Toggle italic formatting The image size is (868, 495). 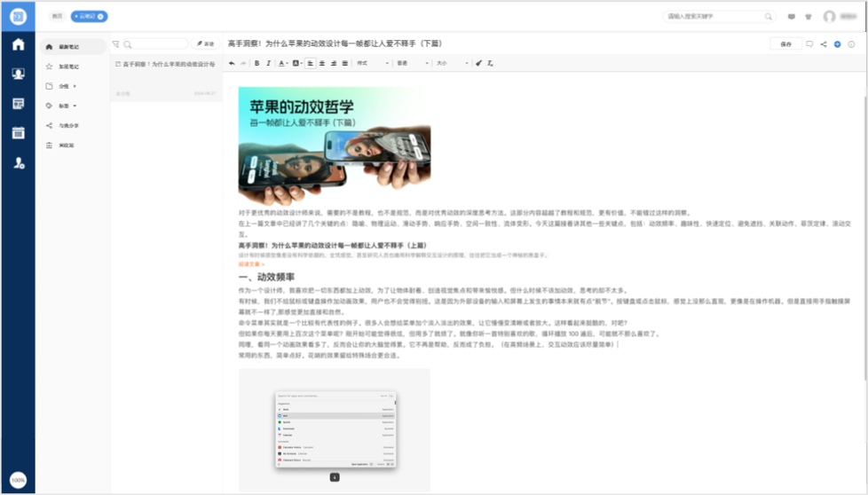(x=269, y=63)
